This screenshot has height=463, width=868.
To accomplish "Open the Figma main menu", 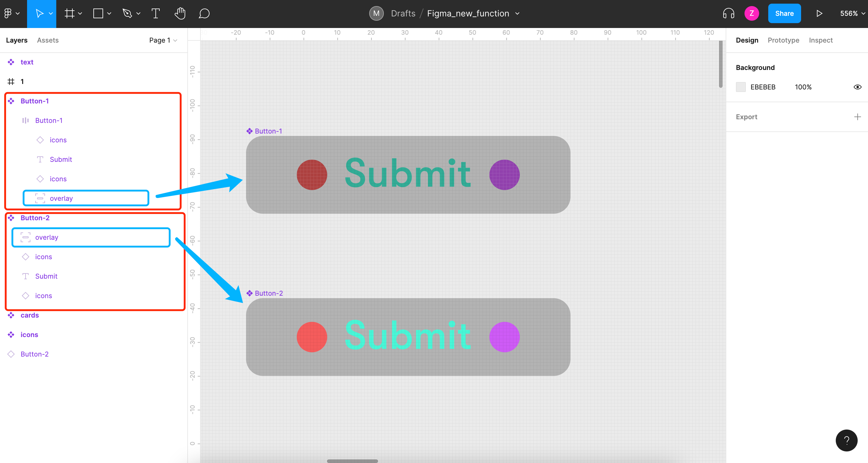I will point(9,13).
